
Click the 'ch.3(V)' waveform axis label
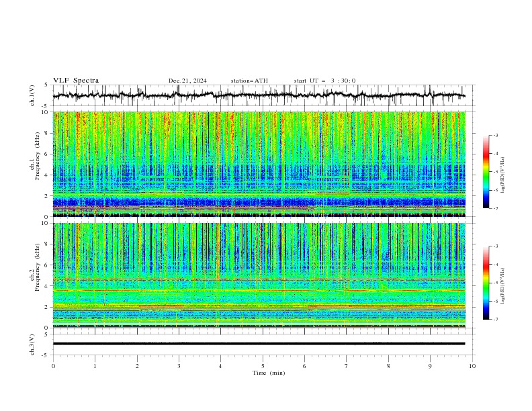click(32, 345)
